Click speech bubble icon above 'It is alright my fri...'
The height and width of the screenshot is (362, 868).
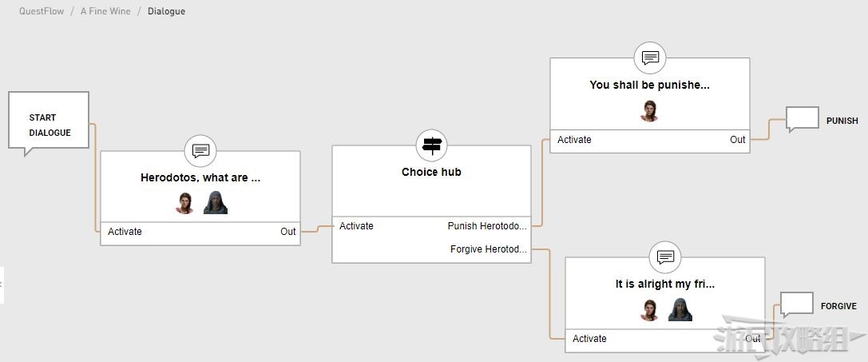[665, 257]
